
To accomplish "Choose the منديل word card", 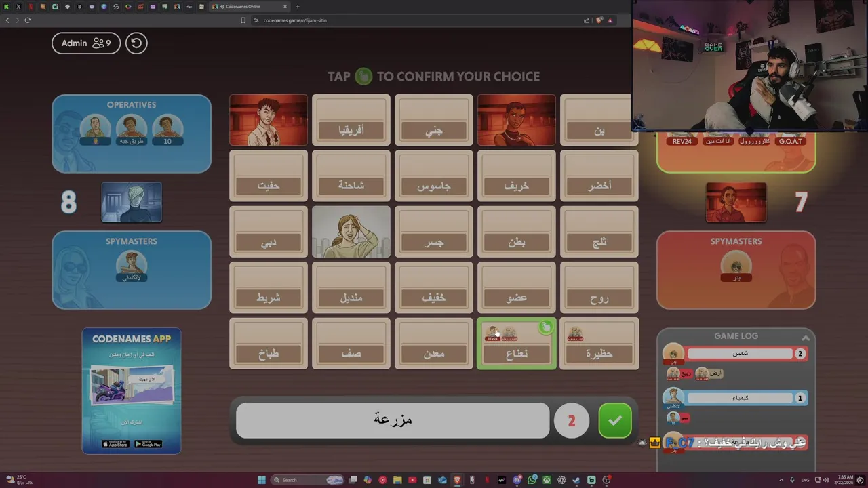I will 351,288.
